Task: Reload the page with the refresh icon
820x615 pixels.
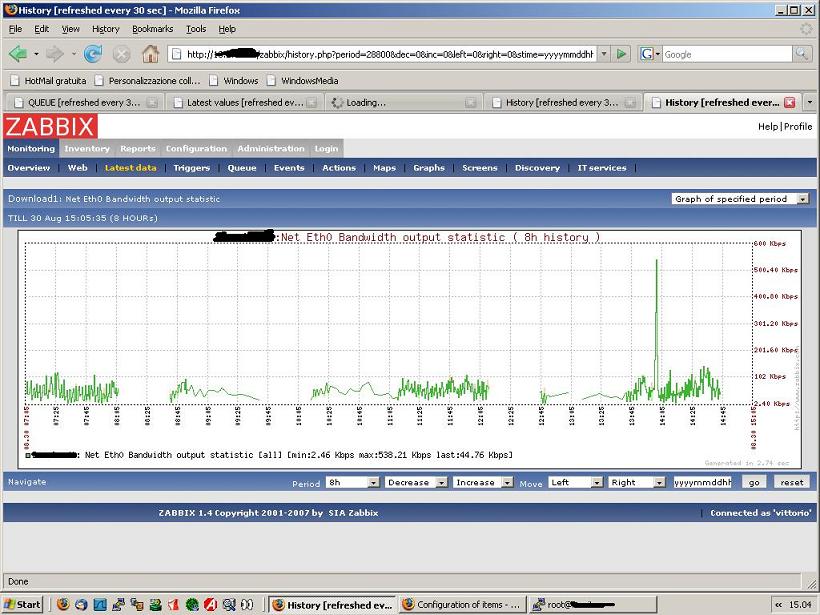Action: click(93, 54)
